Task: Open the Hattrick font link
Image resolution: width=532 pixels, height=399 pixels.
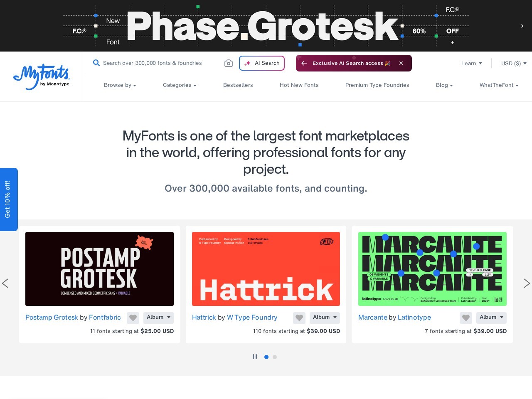Action: pyautogui.click(x=204, y=318)
